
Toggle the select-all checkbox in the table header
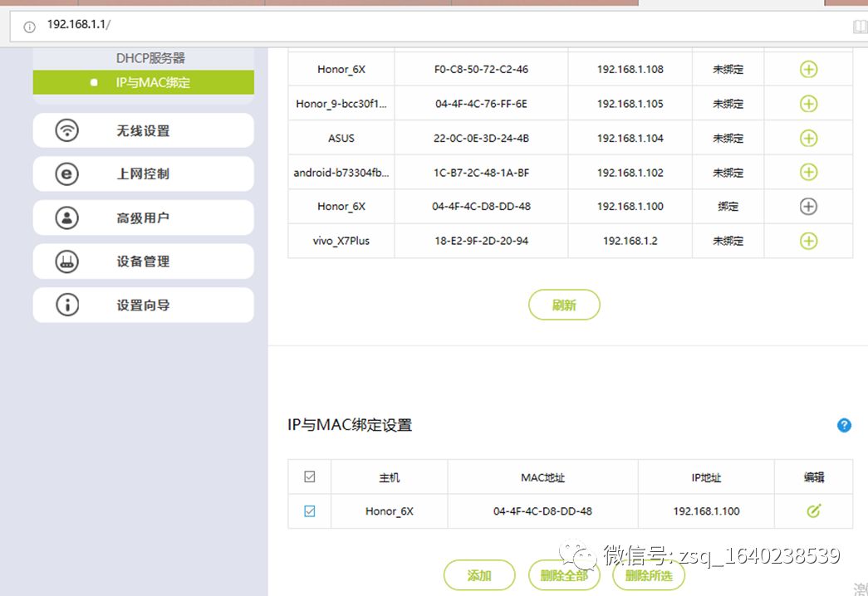(x=309, y=476)
